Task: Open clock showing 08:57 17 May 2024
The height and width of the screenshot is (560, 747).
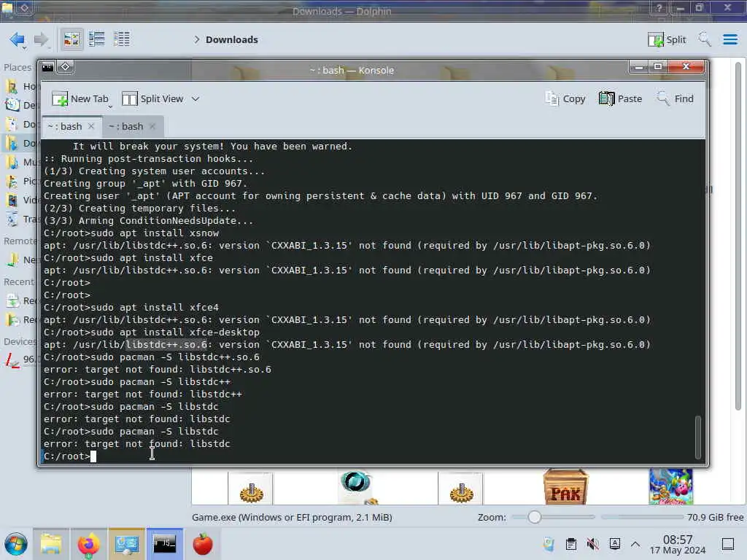Action: coord(678,544)
